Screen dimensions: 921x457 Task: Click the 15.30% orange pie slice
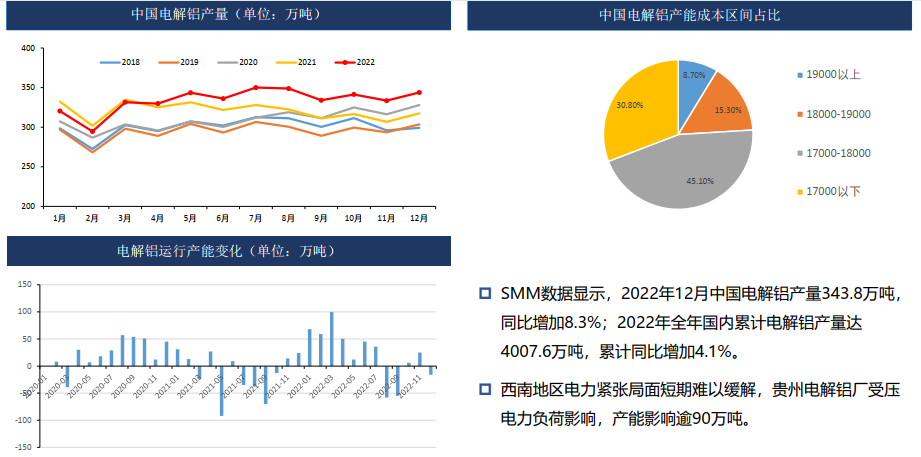(x=722, y=105)
